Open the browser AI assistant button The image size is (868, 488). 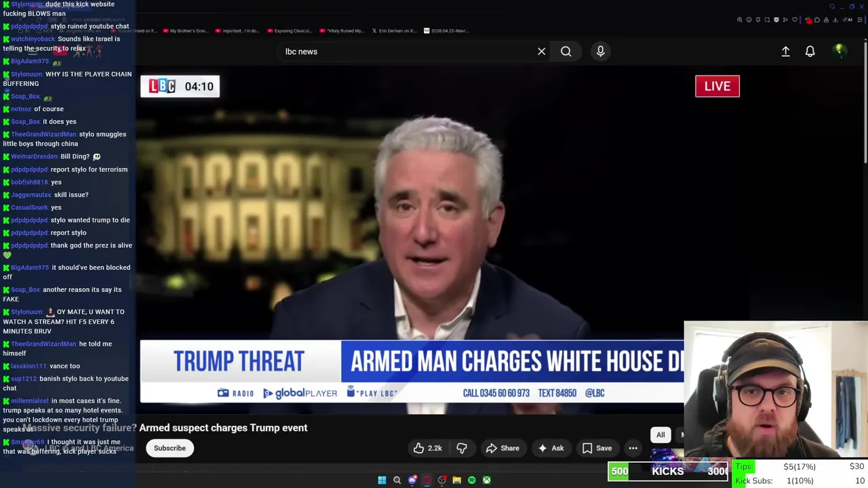click(848, 20)
